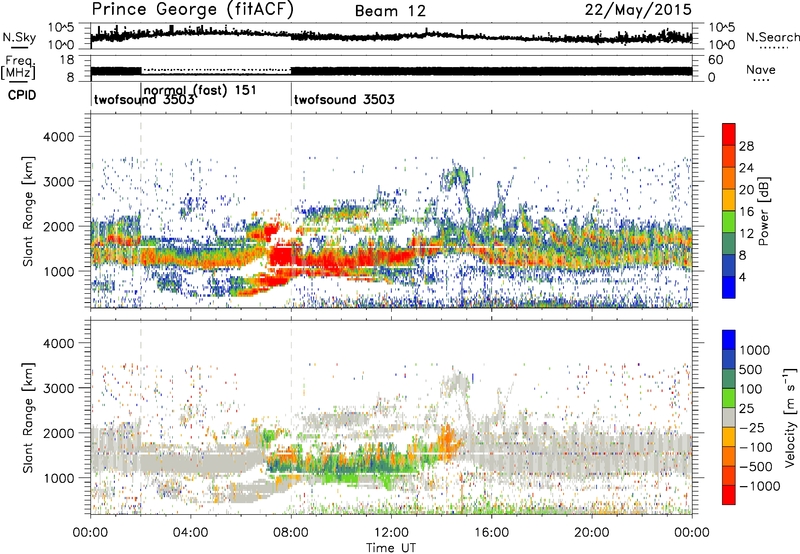Click the '60' tick on the Nave axis
Image resolution: width=800 pixels, height=554 pixels.
pos(715,60)
